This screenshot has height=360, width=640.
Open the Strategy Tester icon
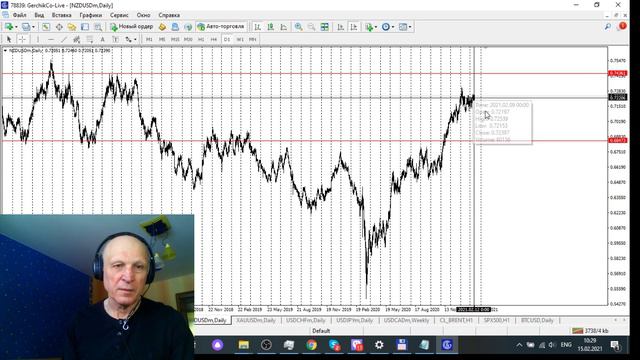(98, 27)
